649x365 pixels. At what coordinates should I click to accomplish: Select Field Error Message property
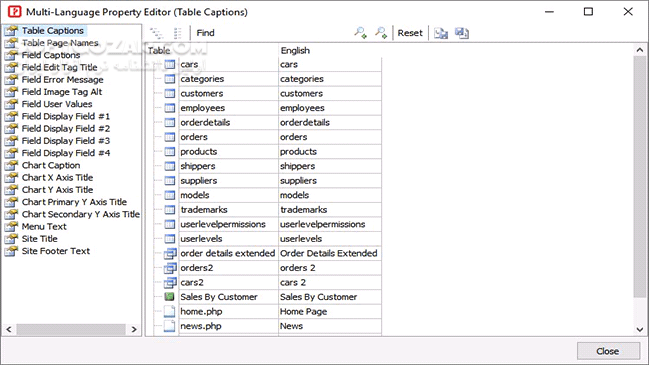(x=62, y=79)
